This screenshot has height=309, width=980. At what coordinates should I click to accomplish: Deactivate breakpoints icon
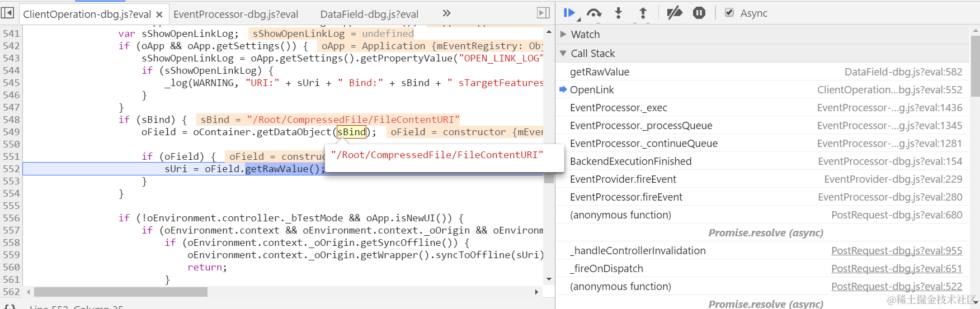pos(675,13)
